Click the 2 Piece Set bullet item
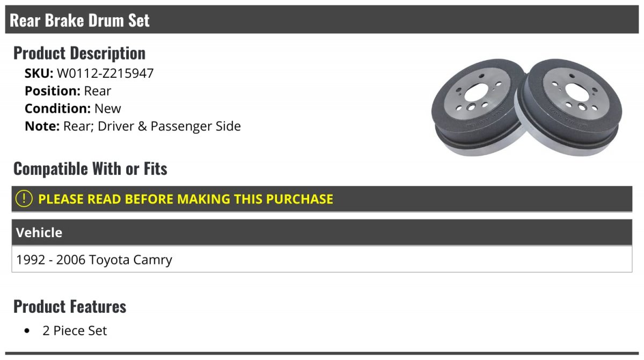 pyautogui.click(x=75, y=331)
